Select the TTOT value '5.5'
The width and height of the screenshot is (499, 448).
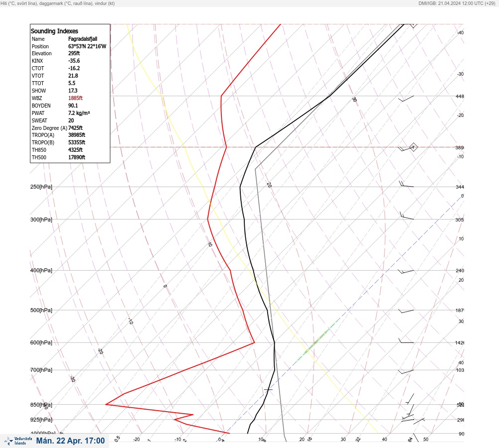(72, 83)
